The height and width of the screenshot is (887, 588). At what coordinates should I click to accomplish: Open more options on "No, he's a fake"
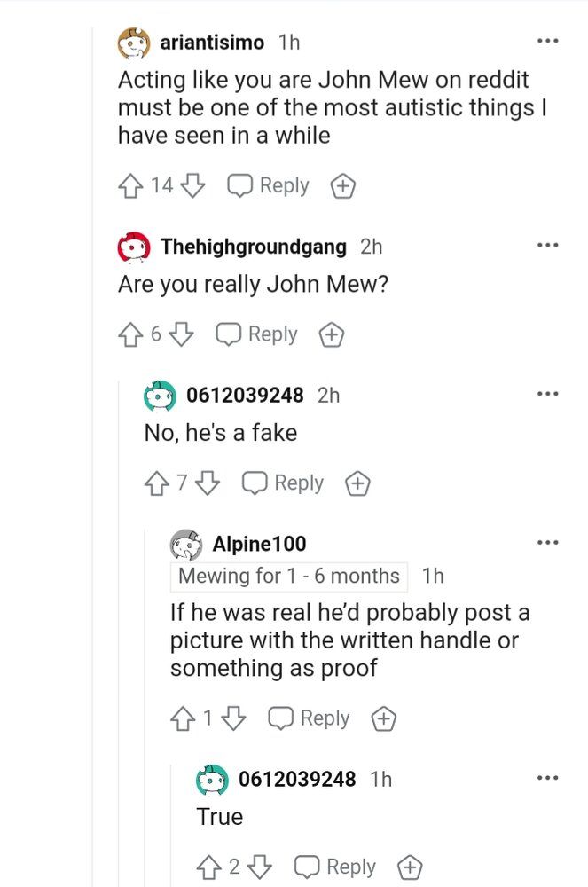547,395
